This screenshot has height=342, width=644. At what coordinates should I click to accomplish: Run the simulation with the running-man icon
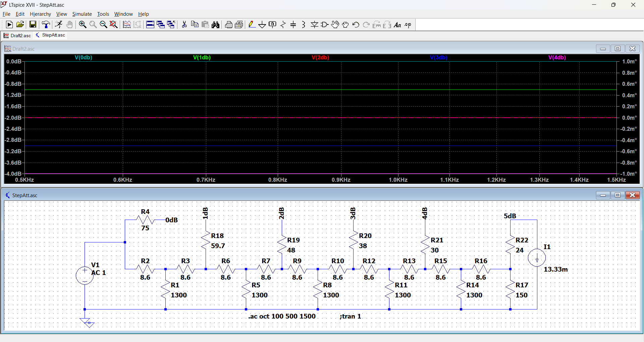(x=59, y=24)
